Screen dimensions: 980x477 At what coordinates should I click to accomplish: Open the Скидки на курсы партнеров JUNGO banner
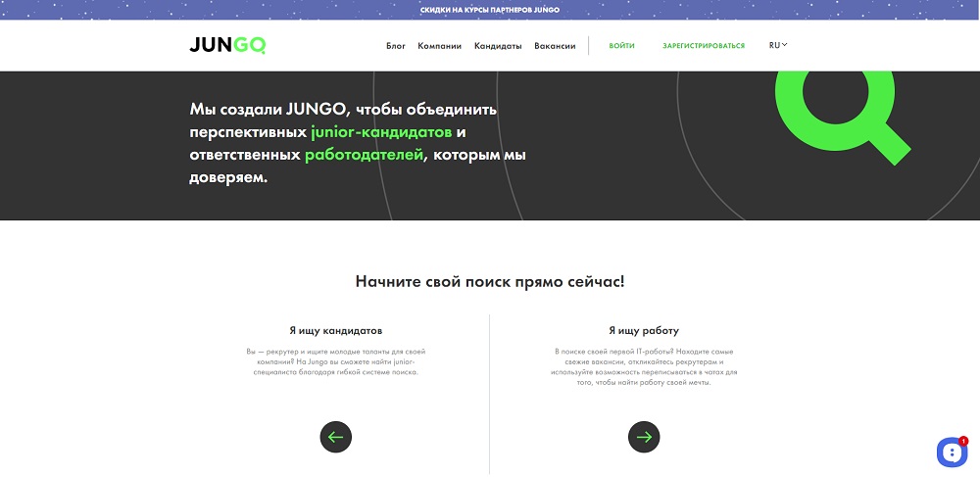pos(489,10)
